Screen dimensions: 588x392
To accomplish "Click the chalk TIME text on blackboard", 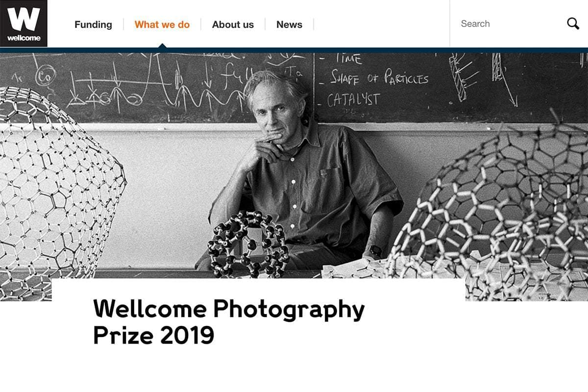I will pos(348,59).
